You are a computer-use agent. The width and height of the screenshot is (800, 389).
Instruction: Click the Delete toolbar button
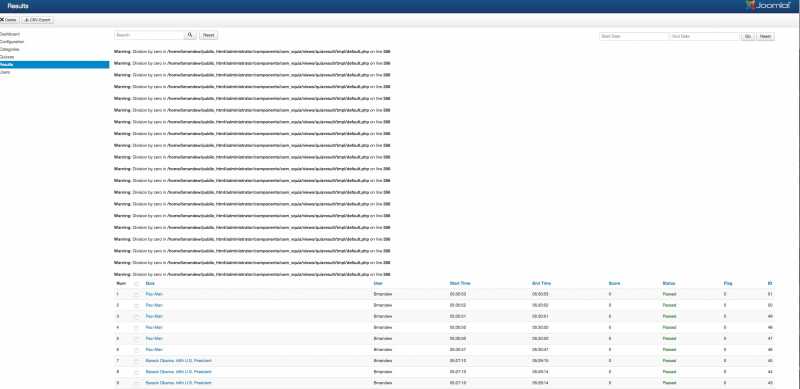coord(9,20)
